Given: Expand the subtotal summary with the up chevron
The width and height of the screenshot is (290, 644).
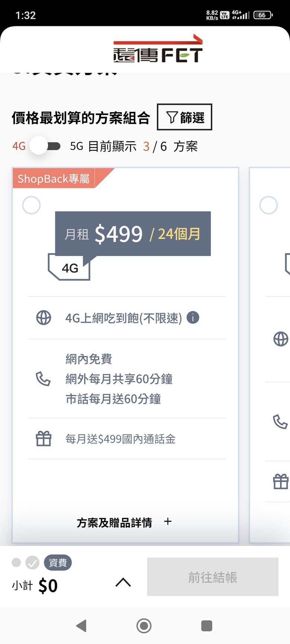Looking at the screenshot, I should [x=123, y=582].
